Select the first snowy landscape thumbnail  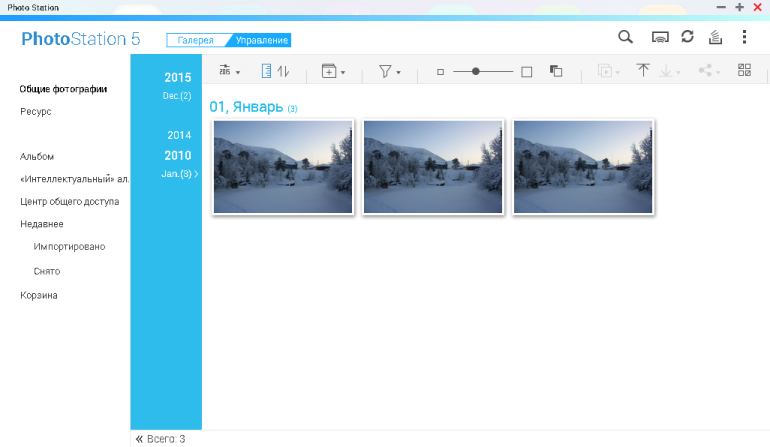click(x=283, y=167)
